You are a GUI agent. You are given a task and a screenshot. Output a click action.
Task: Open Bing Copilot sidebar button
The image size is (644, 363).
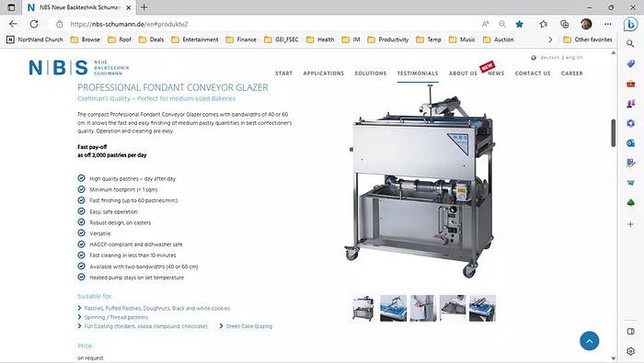[630, 24]
